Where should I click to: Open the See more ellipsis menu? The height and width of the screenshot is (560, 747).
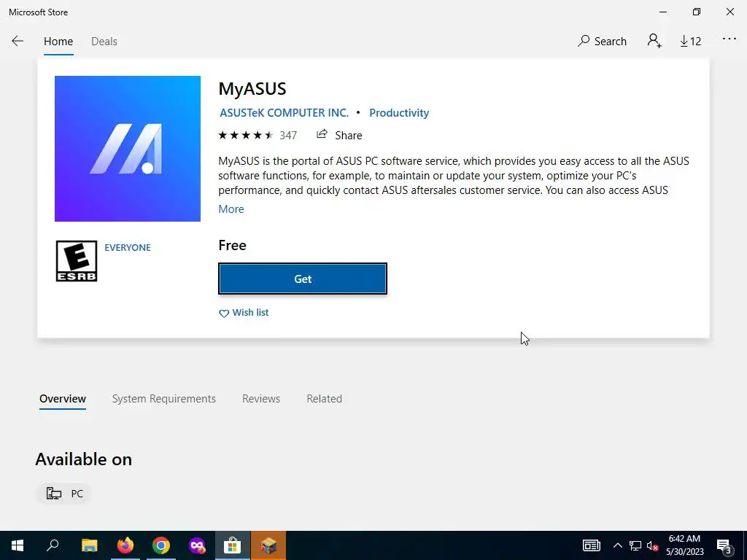click(x=729, y=39)
